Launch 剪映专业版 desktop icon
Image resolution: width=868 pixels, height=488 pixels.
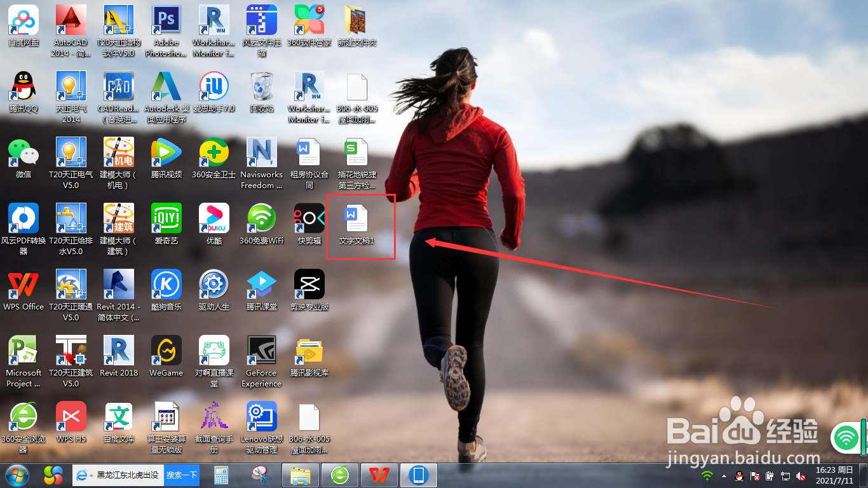click(x=309, y=290)
